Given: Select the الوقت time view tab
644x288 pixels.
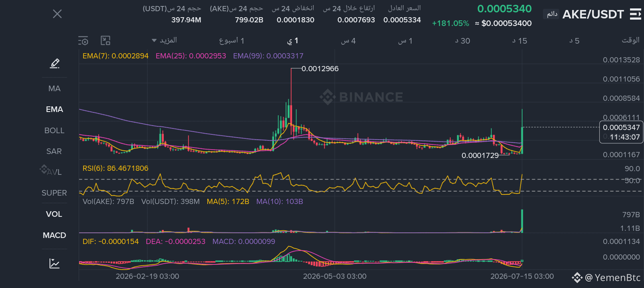Looking at the screenshot, I should coord(631,40).
